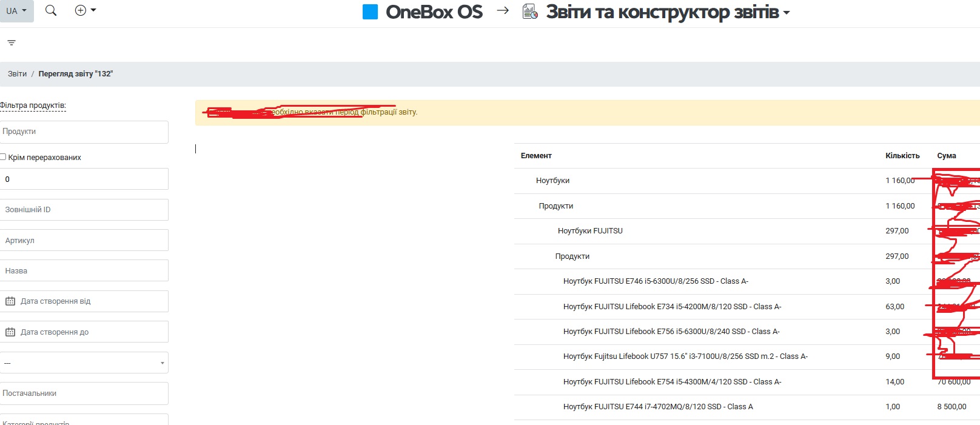Click the numeric field containing 0
Image resolution: width=980 pixels, height=425 pixels.
click(84, 179)
